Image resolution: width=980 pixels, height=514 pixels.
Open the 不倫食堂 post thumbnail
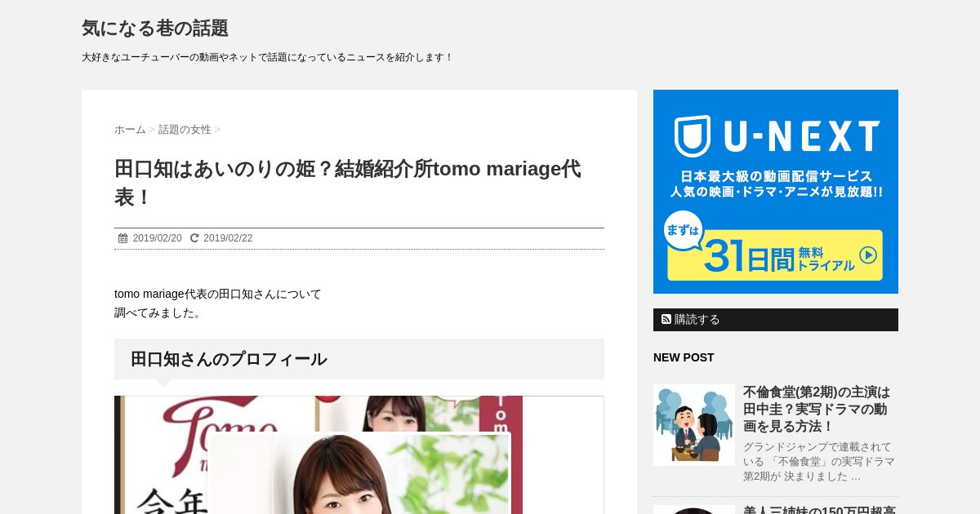coord(694,425)
